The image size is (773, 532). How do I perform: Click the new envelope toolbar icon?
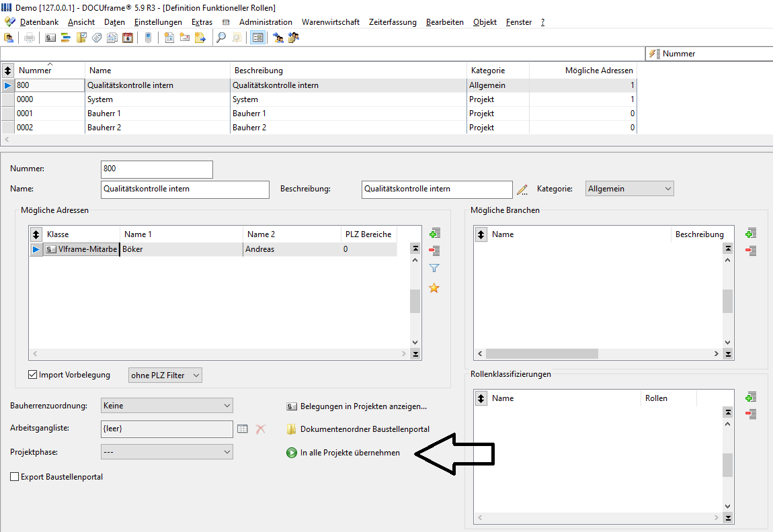point(184,38)
